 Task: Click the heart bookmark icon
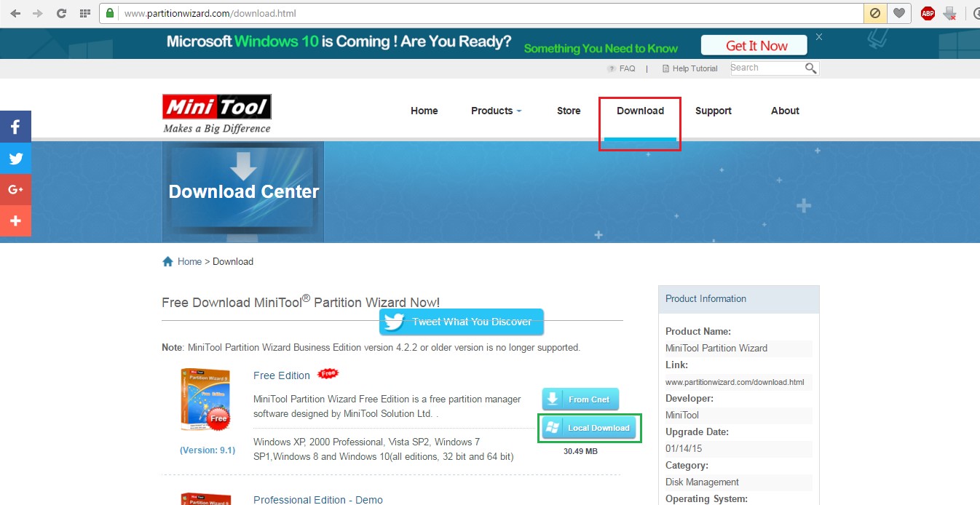click(x=899, y=12)
